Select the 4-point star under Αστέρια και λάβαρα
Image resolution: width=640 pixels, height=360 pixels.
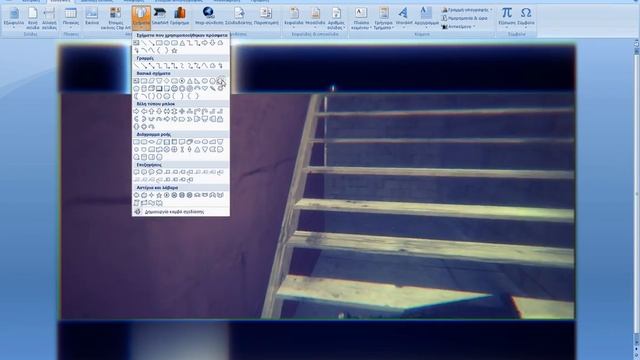coord(151,195)
